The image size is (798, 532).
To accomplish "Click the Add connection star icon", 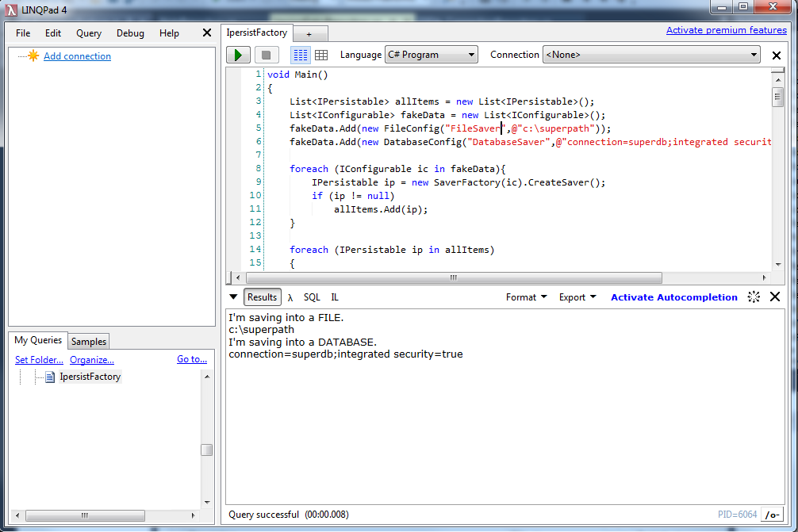I will pyautogui.click(x=33, y=56).
